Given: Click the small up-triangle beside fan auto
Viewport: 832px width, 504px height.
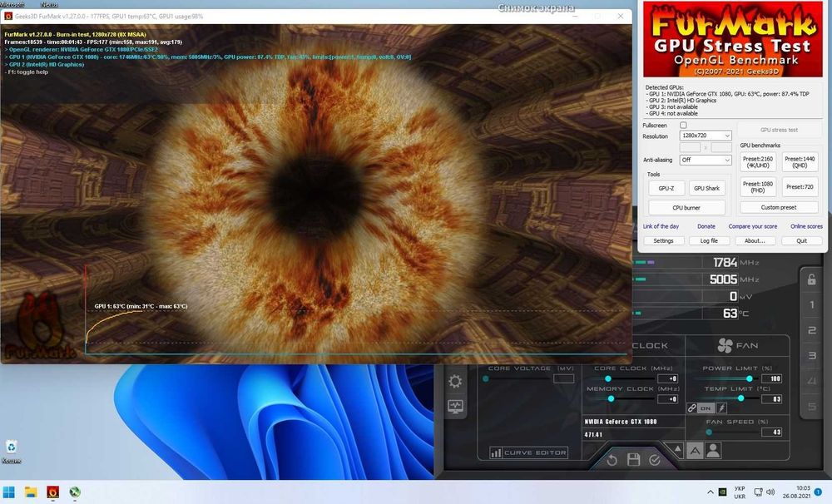Looking at the screenshot, I should point(677,449).
